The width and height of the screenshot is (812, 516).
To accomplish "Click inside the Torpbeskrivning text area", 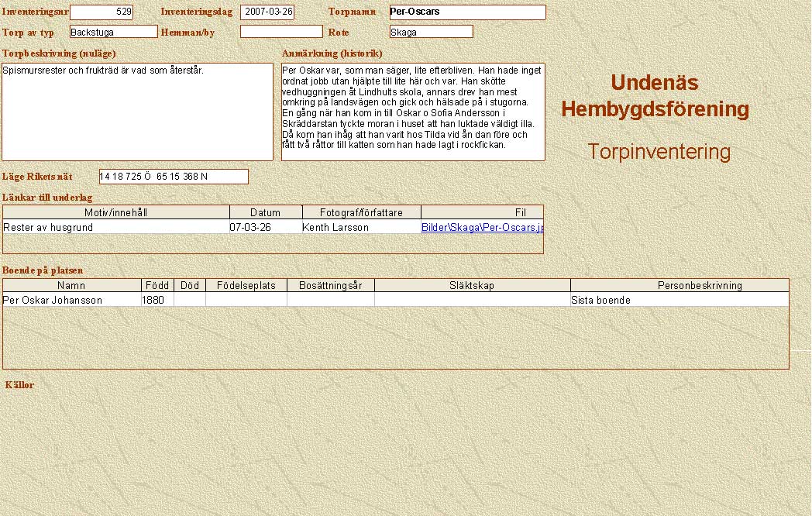I will point(138,112).
